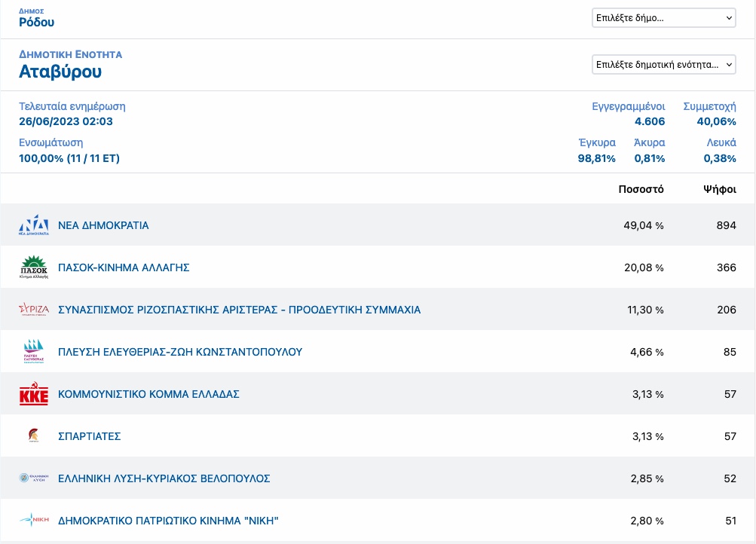Click the Ελληνική Λύση logo
The image size is (756, 544).
(34, 478)
